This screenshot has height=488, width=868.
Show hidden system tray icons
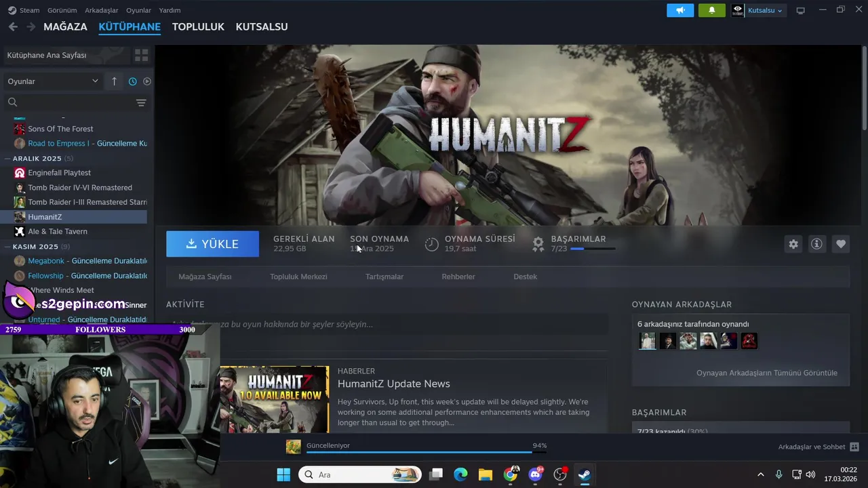[x=760, y=474]
